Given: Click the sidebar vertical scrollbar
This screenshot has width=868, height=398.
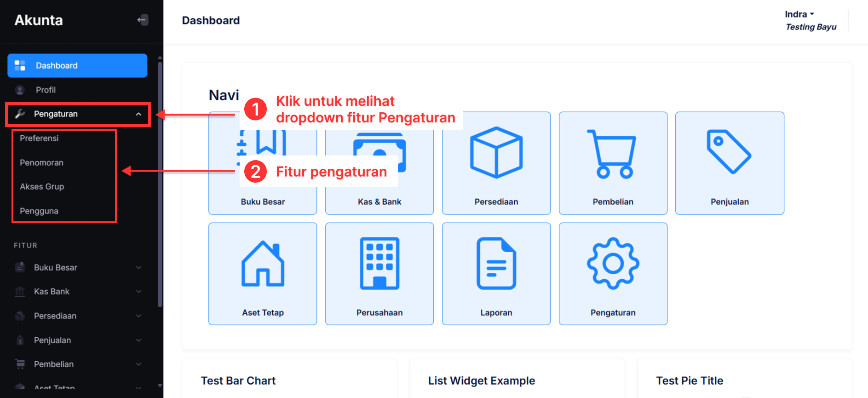Looking at the screenshot, I should [160, 184].
